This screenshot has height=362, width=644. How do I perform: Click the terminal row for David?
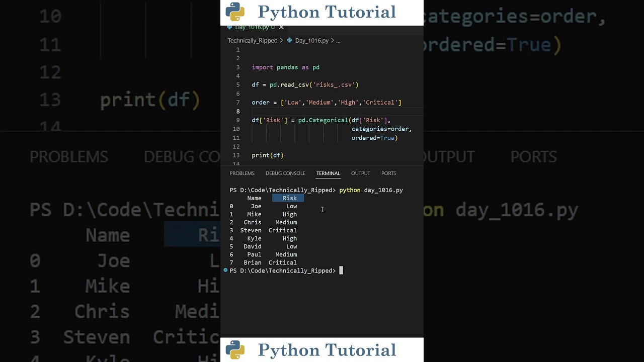(x=264, y=246)
